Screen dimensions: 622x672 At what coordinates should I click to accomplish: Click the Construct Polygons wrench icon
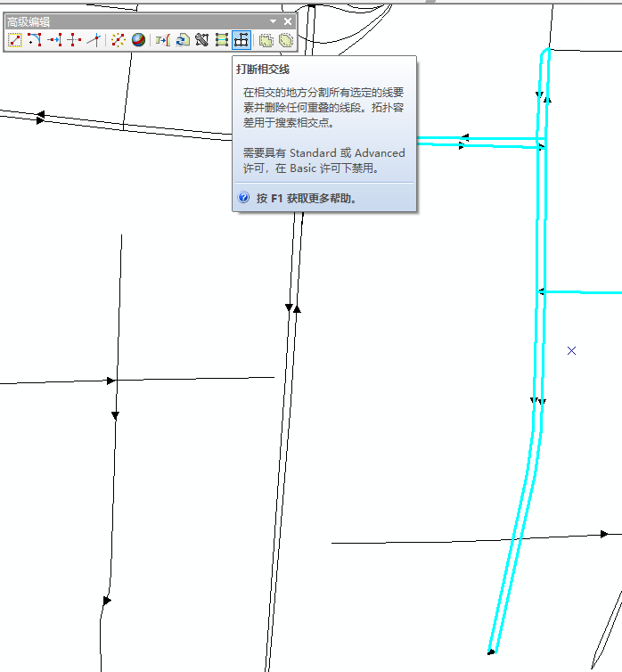[201, 40]
